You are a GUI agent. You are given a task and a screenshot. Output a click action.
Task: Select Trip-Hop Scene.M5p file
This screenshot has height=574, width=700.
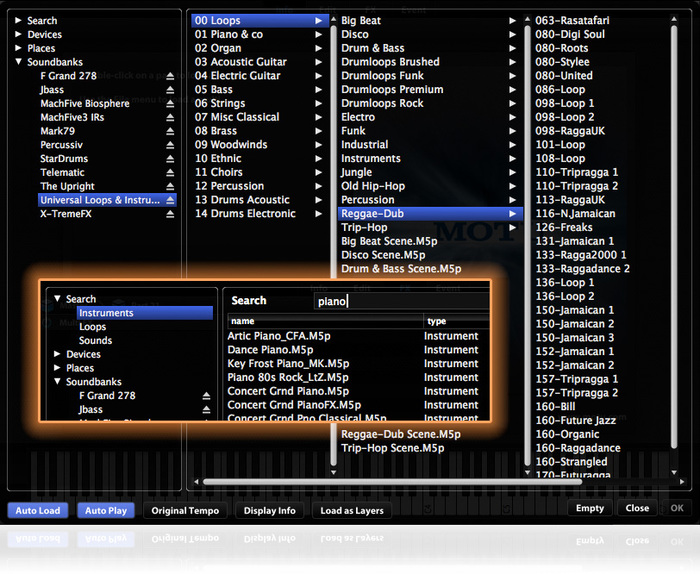tap(393, 448)
